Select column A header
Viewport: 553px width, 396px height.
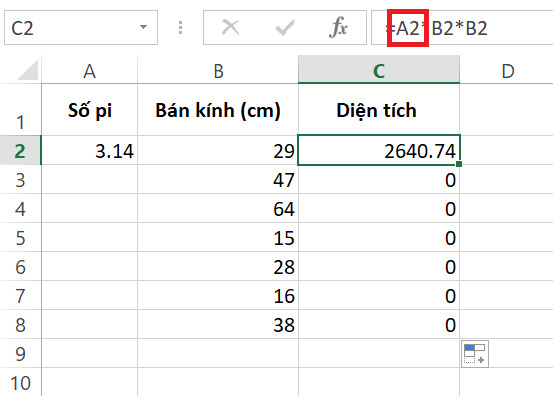tap(90, 70)
